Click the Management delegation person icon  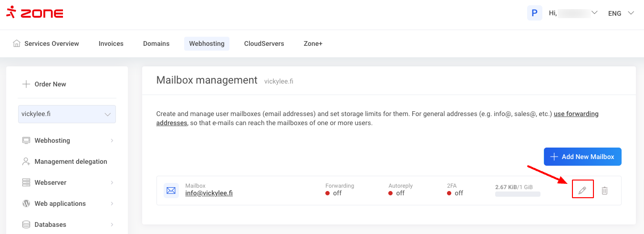click(x=26, y=161)
